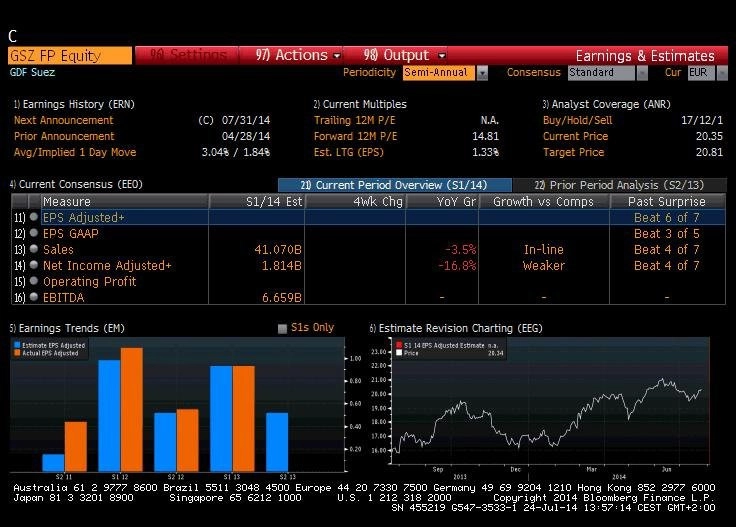
Task: Click the Net Income YoY growth -16.8%
Action: [x=457, y=266]
